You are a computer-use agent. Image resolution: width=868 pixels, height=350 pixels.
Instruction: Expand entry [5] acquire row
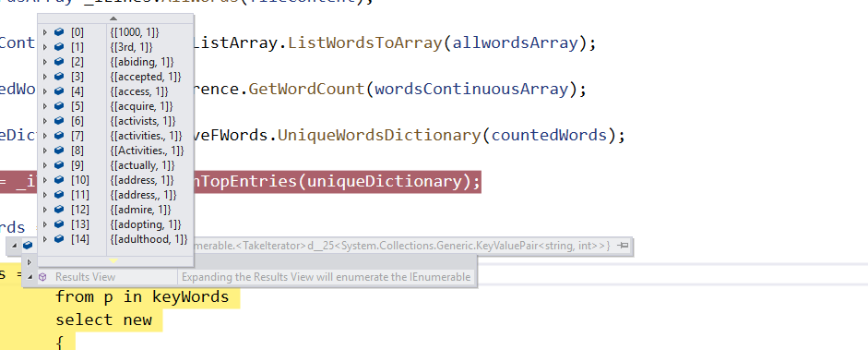pos(45,106)
